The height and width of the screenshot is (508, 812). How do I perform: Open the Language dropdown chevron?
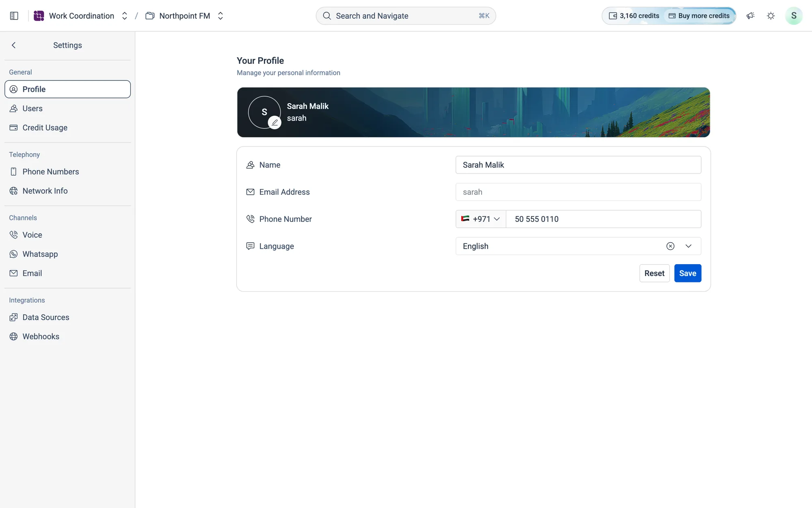click(688, 246)
